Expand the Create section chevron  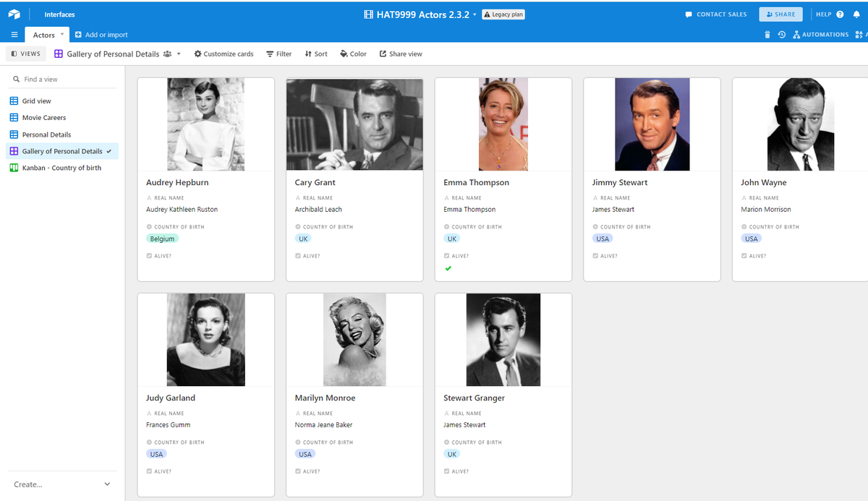[x=108, y=484]
